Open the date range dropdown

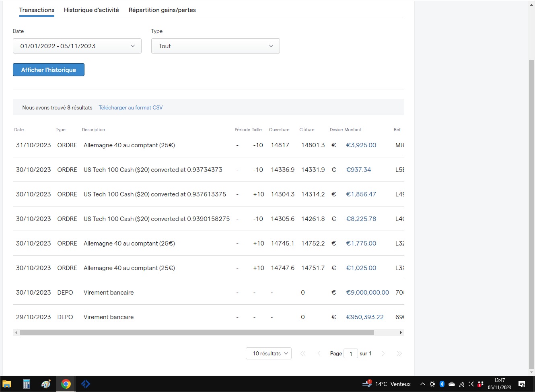77,46
